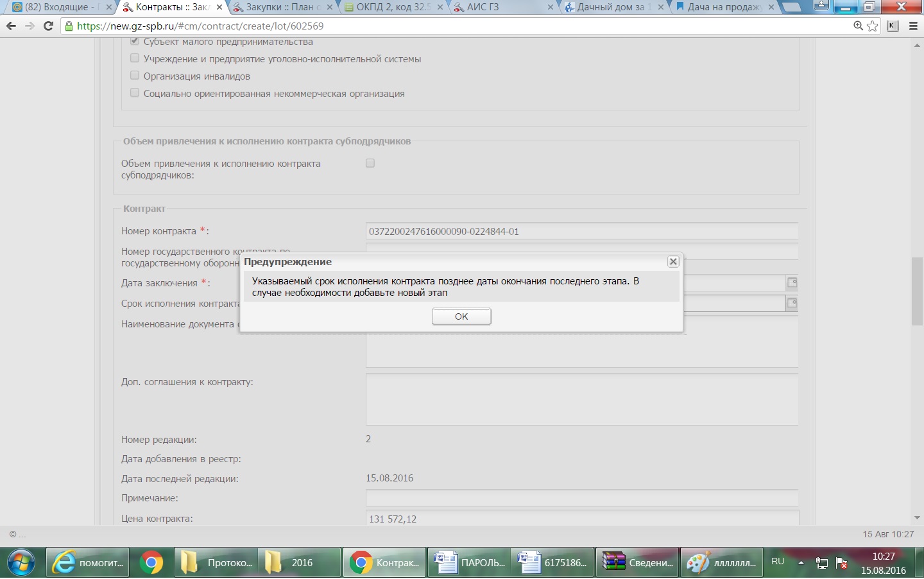Screen dimensions: 924x579
Task: Open the 2016 folder in taskbar
Action: [300, 563]
